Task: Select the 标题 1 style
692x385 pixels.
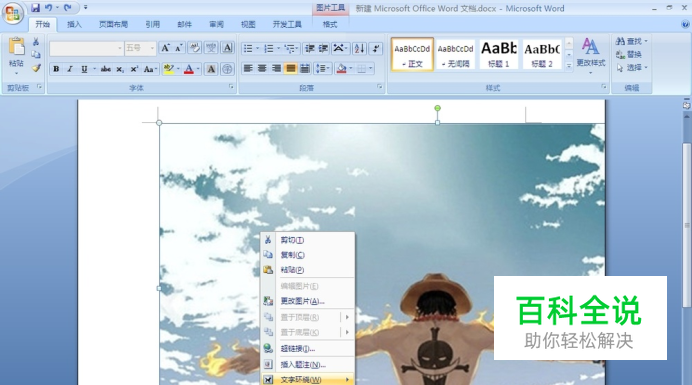Action: tap(499, 54)
